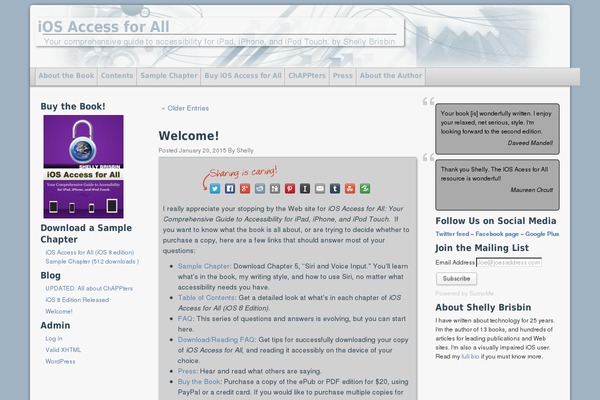Open the Sample Chapter nav item

coord(169,76)
